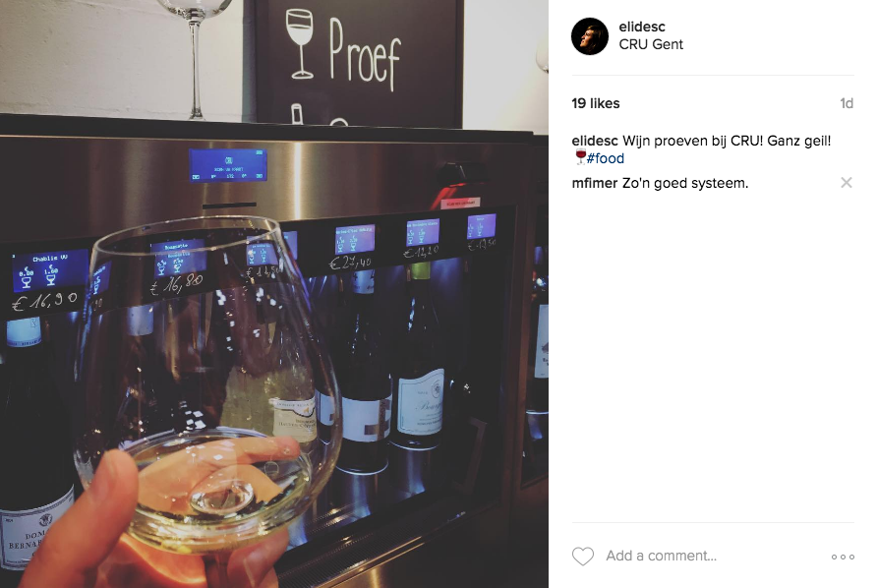Click the elidesc profile avatar

590,36
